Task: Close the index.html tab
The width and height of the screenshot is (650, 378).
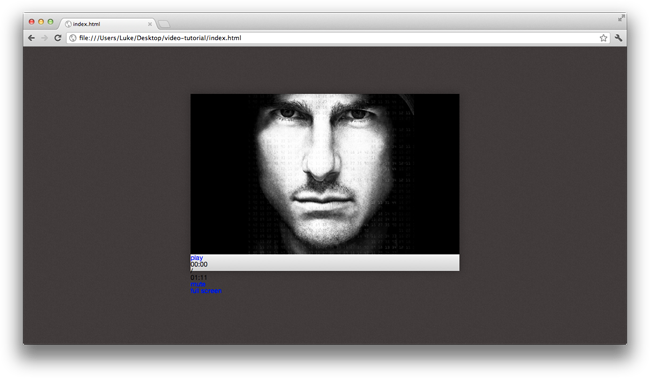Action: tap(150, 24)
